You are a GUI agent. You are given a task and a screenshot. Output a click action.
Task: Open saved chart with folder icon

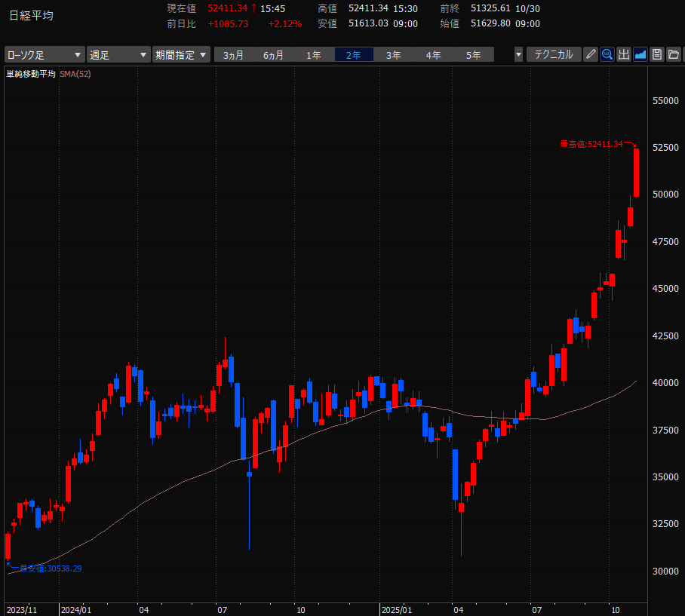click(x=674, y=54)
